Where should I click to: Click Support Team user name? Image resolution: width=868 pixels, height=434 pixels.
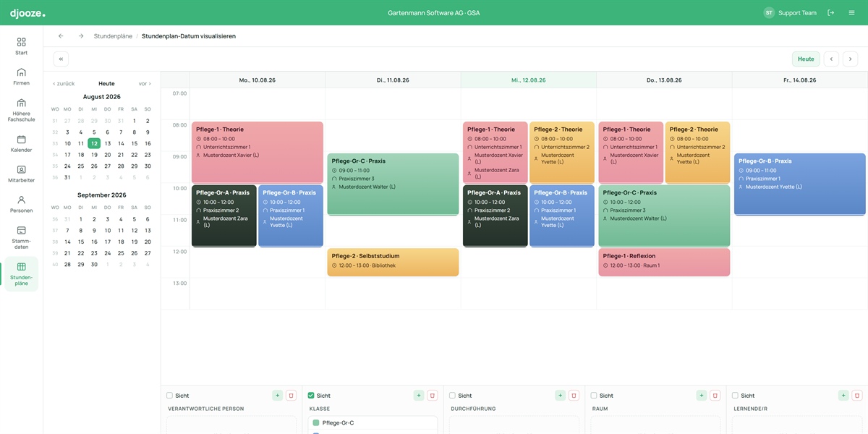[x=797, y=13]
